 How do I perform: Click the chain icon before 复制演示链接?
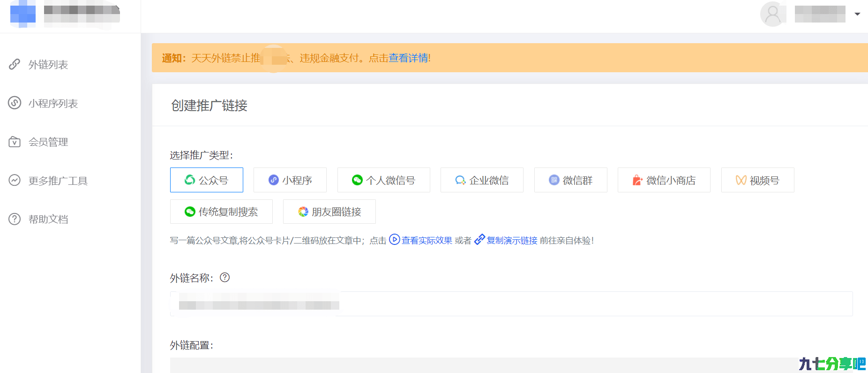479,240
